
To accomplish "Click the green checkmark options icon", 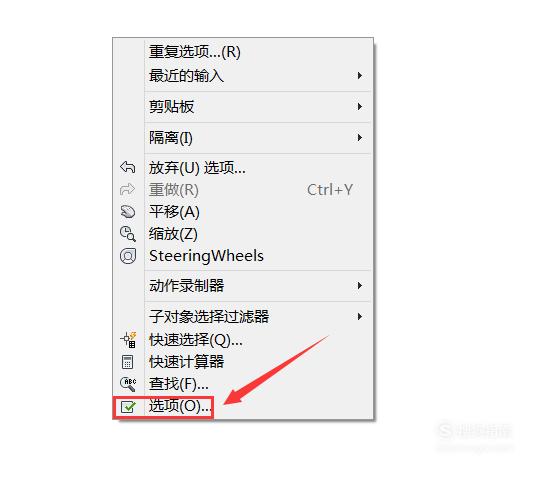I will coord(129,407).
